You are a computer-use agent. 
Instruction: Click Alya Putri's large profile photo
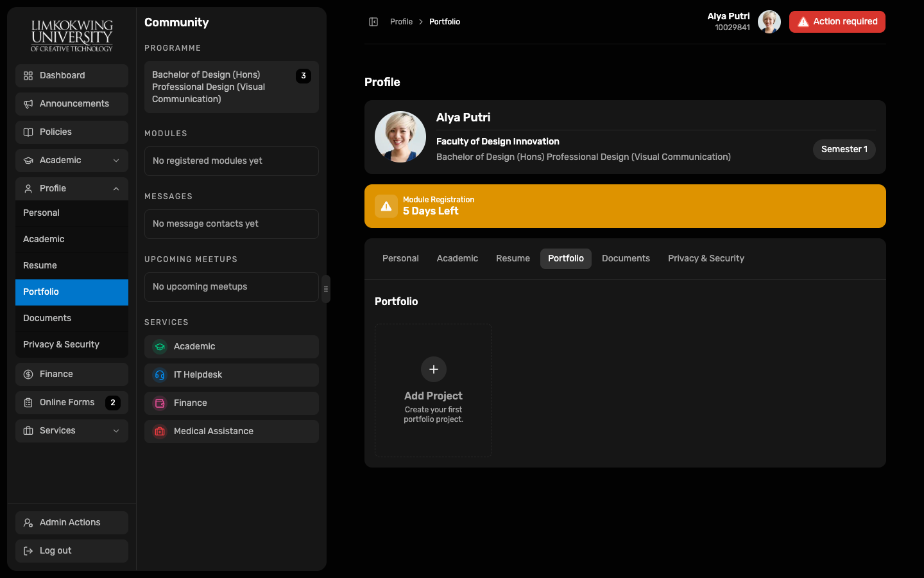(400, 137)
